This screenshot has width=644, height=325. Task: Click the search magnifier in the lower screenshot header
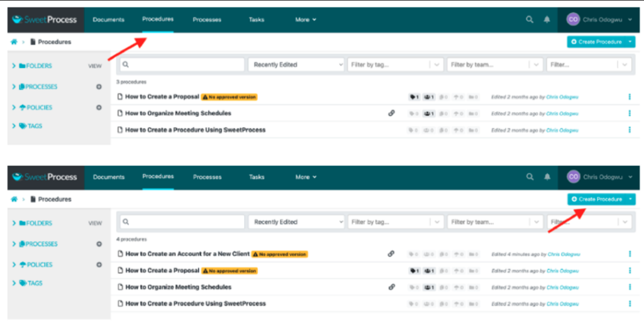click(530, 177)
